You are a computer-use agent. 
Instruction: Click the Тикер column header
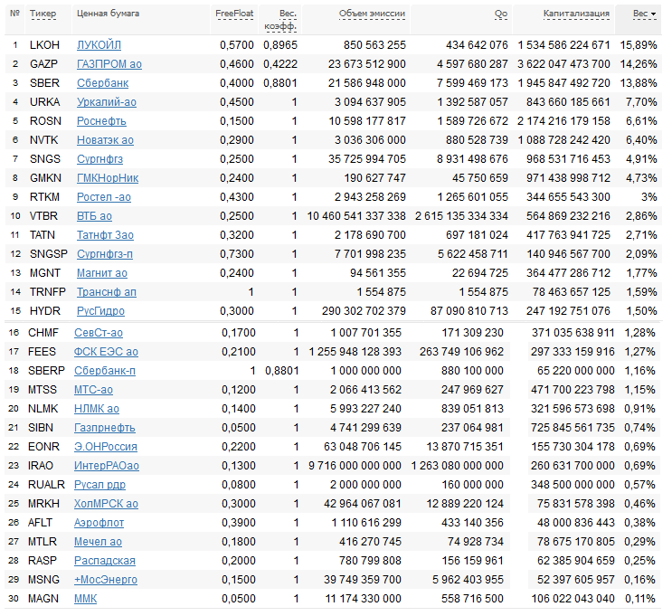pyautogui.click(x=43, y=14)
